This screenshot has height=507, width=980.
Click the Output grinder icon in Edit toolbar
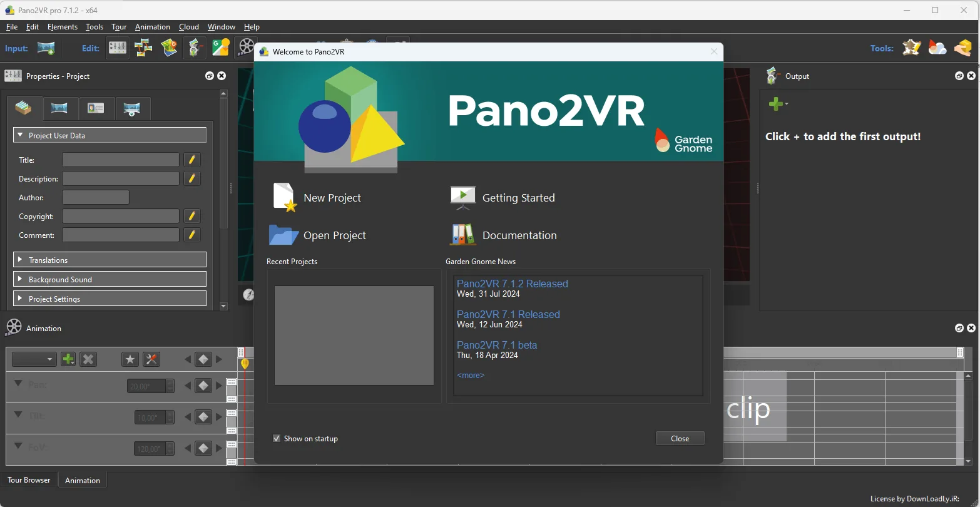coord(195,48)
